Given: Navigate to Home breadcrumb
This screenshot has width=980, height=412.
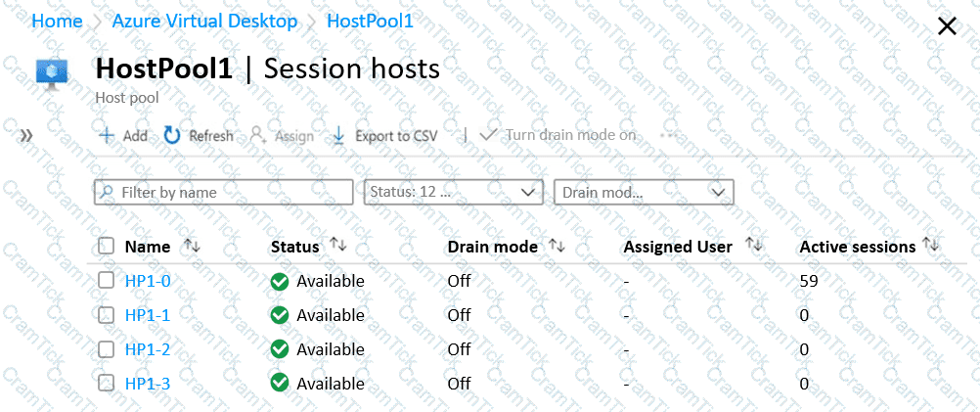Looking at the screenshot, I should [x=57, y=21].
